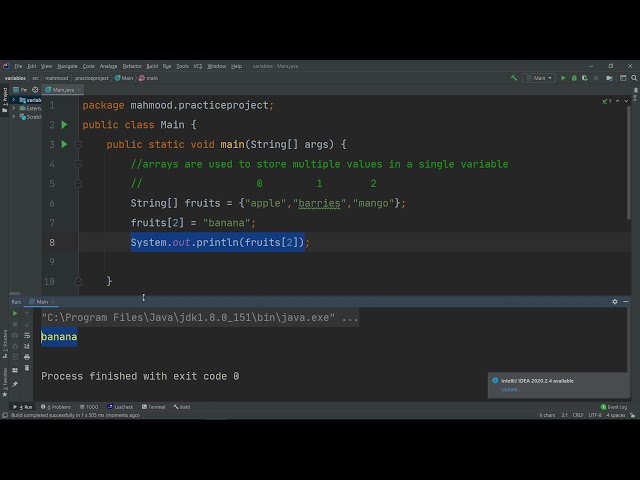Run Main with the green toolbar play icon
Screen dimensions: 640x480
[563, 78]
